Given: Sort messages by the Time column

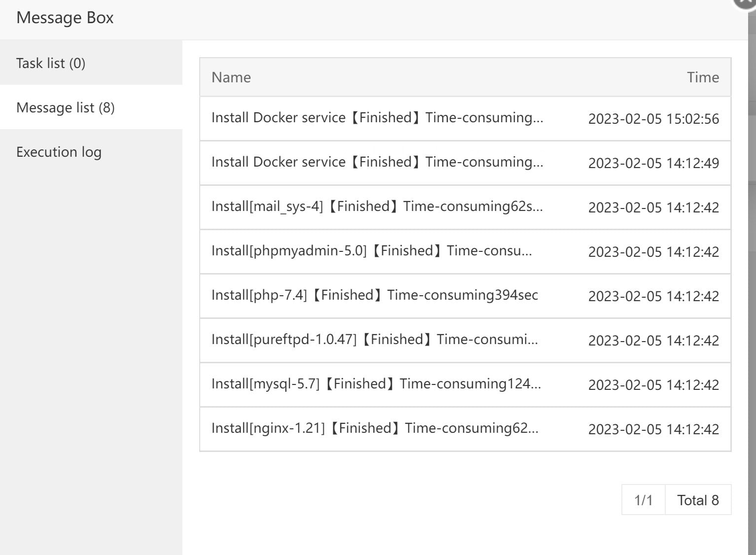Looking at the screenshot, I should [x=703, y=77].
